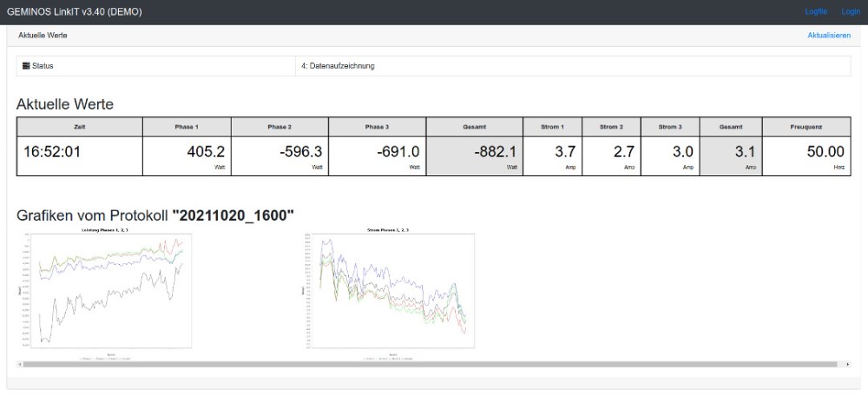Image resolution: width=868 pixels, height=396 pixels.
Task: Refresh values with the Aktualisieren link
Action: (828, 36)
